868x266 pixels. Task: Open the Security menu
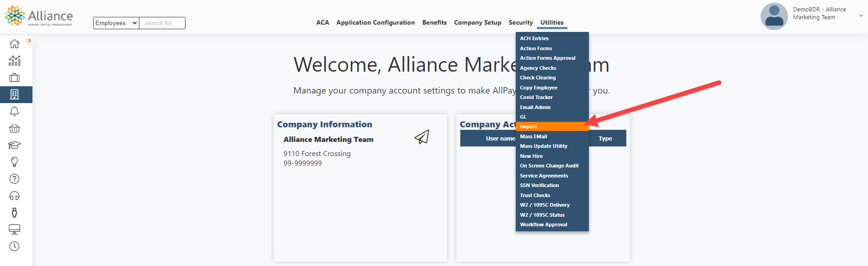[x=521, y=22]
